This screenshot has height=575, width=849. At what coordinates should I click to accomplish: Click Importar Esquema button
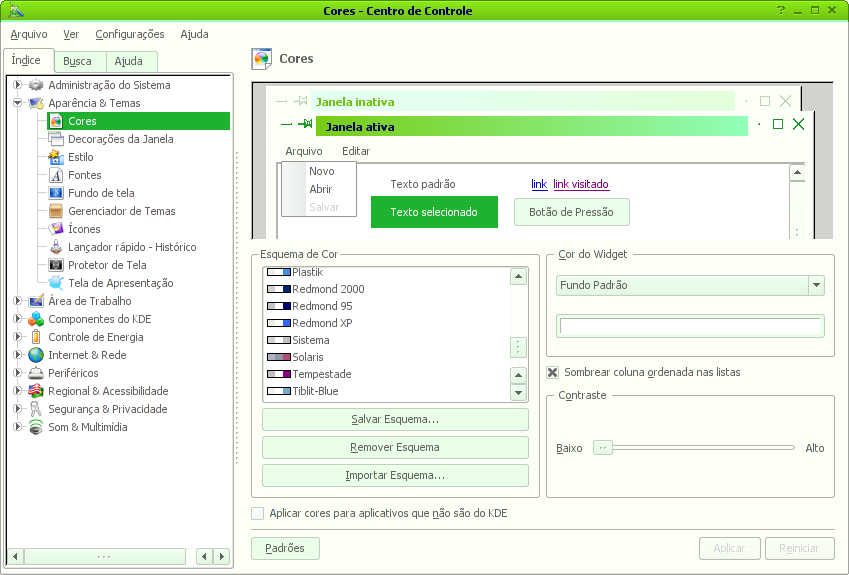(x=395, y=476)
